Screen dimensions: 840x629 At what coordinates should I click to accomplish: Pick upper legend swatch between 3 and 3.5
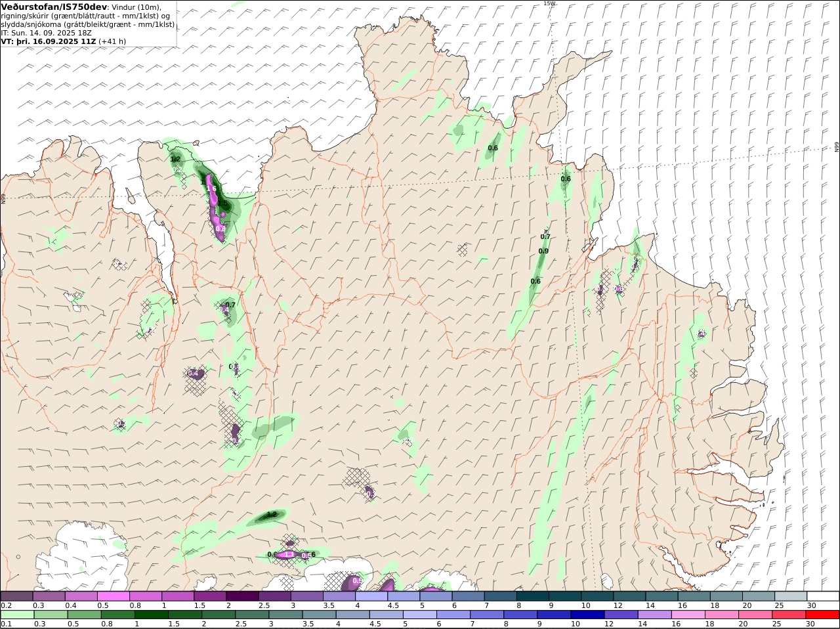pos(306,596)
